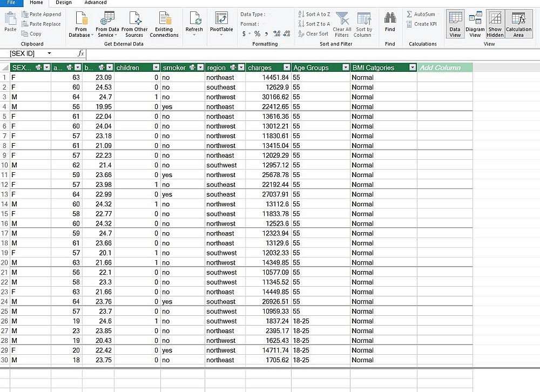Sort column A to Z
540x392 pixels.
(x=314, y=14)
